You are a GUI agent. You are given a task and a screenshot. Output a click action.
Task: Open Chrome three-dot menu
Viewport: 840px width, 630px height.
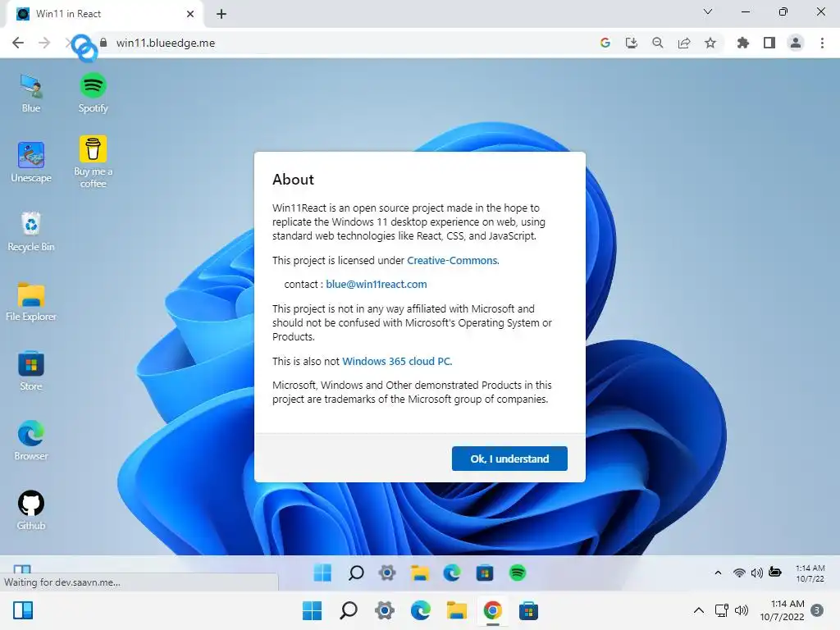(822, 43)
